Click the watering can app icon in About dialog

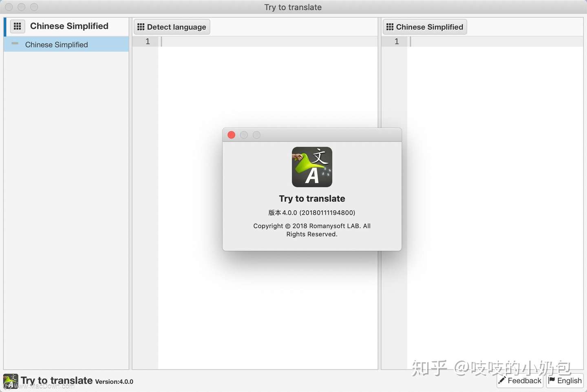click(312, 167)
